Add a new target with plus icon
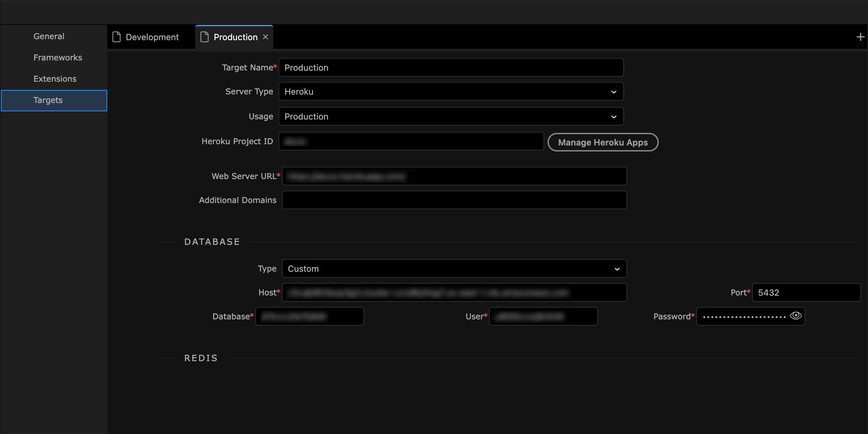Viewport: 868px width, 434px height. pos(860,37)
